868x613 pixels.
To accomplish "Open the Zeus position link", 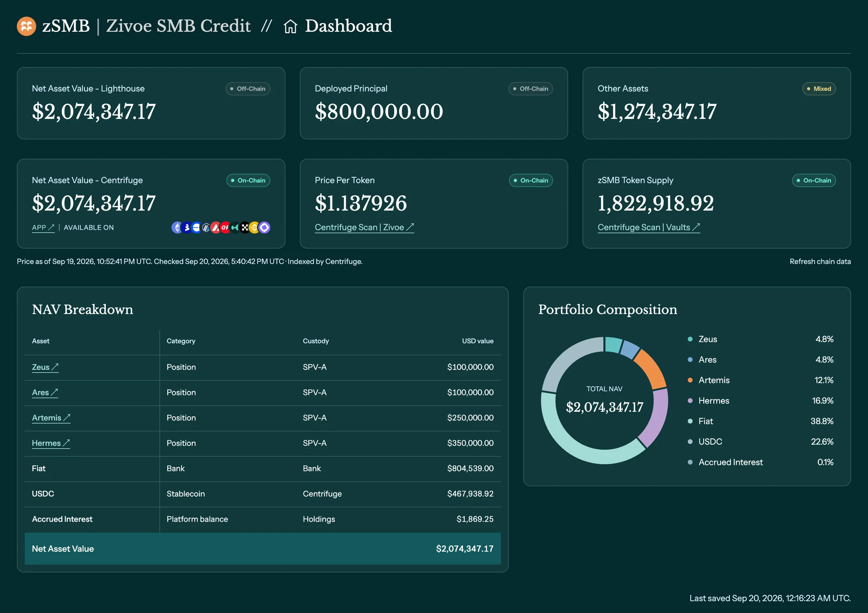I will click(x=45, y=367).
